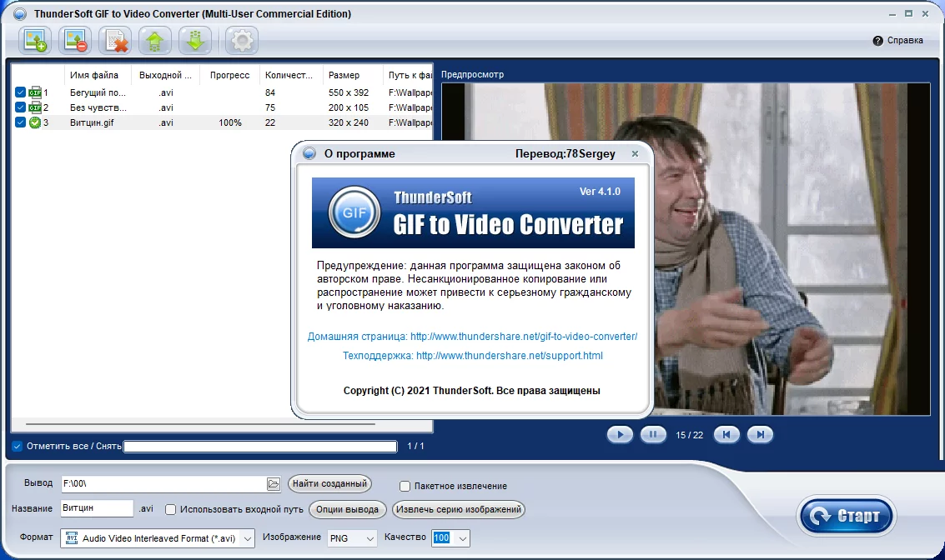Click the green completed icon in row 3
This screenshot has height=560, width=945.
click(x=35, y=122)
